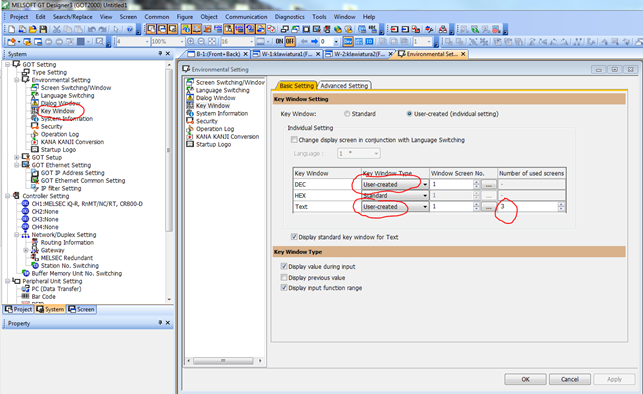643x394 pixels.
Task: Open Routing Information in system tree
Action: pyautogui.click(x=67, y=243)
